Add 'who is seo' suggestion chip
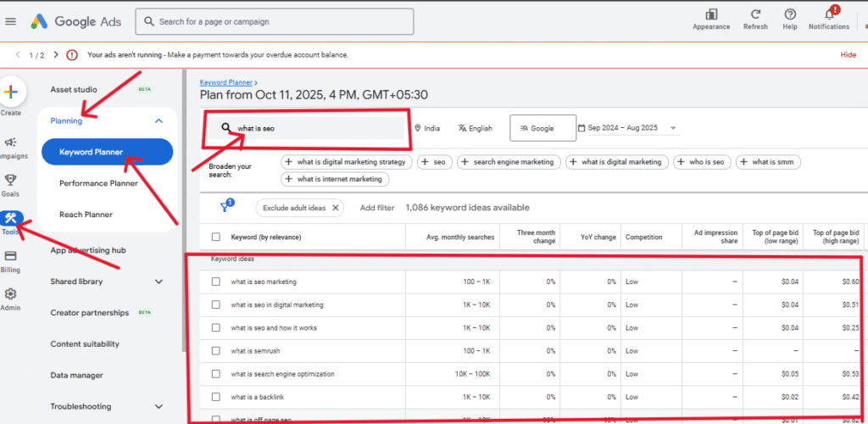The width and height of the screenshot is (868, 424). [x=703, y=162]
